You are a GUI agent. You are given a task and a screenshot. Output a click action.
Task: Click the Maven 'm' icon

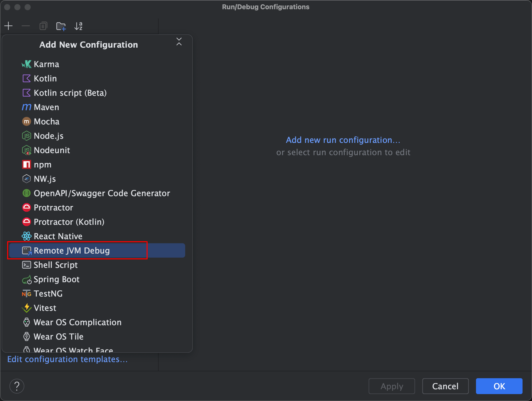pyautogui.click(x=26, y=107)
